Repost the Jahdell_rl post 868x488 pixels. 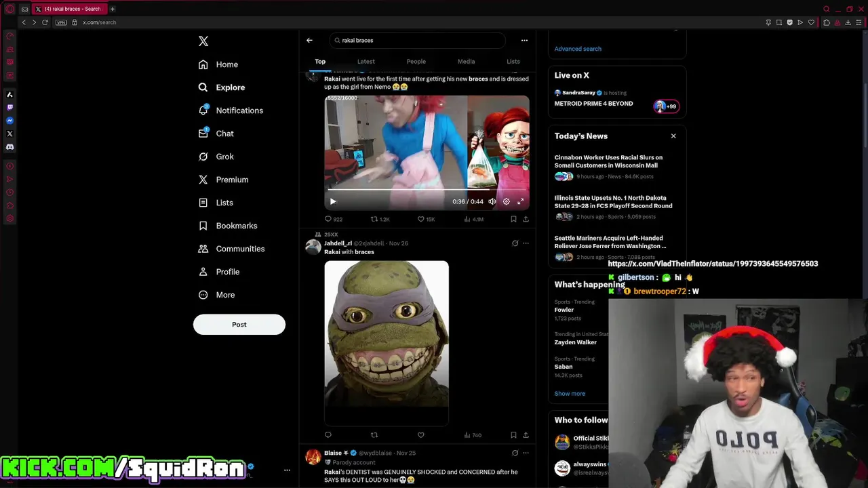pyautogui.click(x=374, y=434)
